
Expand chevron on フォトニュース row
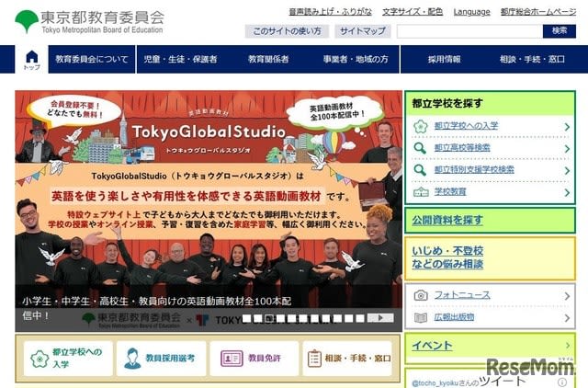point(567,296)
